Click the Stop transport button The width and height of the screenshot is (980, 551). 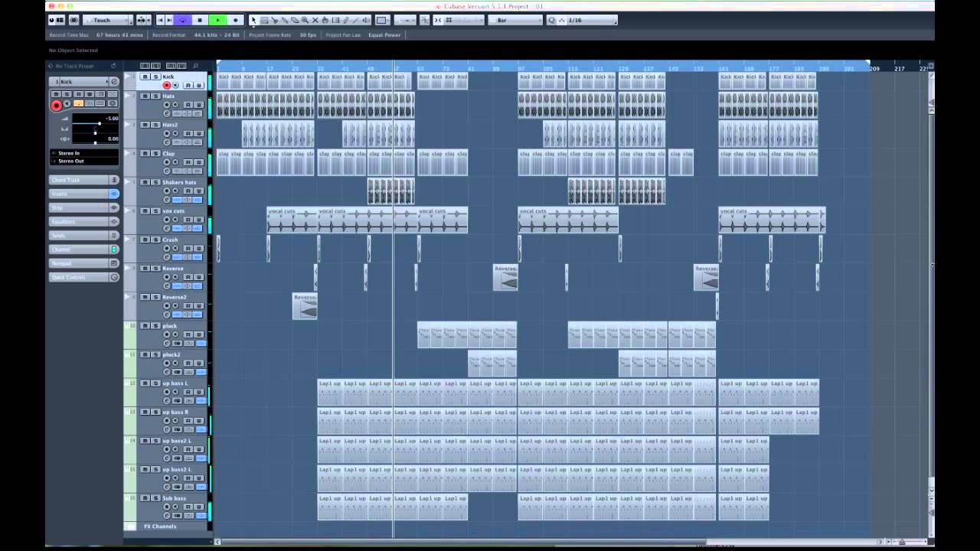(201, 20)
